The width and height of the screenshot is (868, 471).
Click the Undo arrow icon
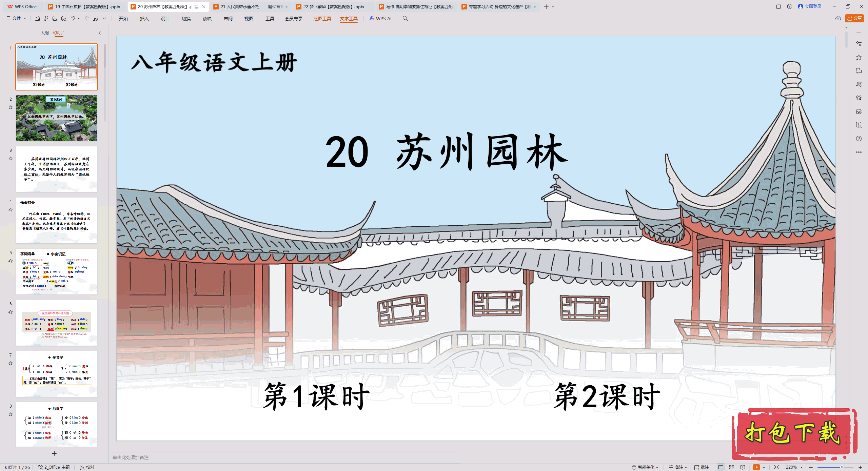click(x=73, y=18)
